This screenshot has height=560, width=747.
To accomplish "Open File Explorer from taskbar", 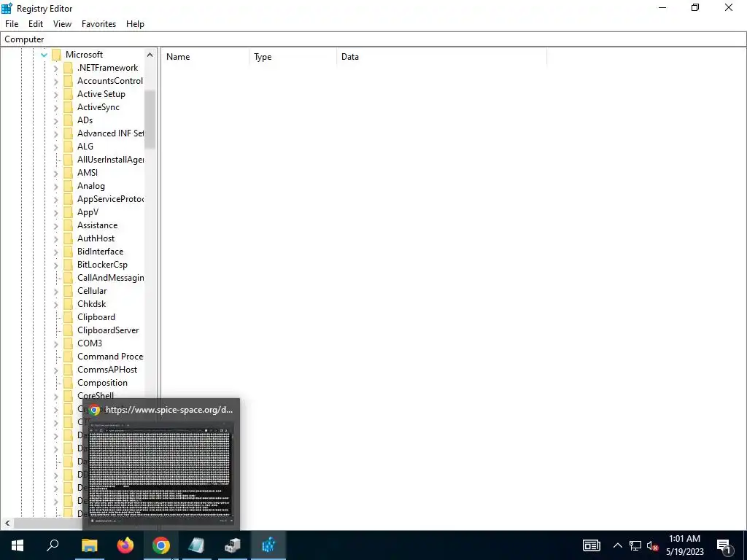I will 89,545.
